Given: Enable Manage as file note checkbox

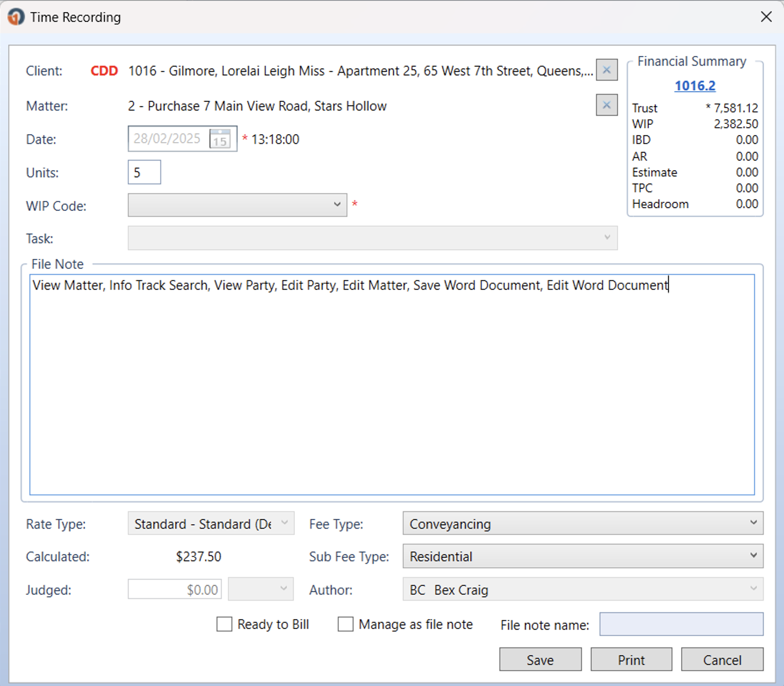Looking at the screenshot, I should tap(345, 624).
